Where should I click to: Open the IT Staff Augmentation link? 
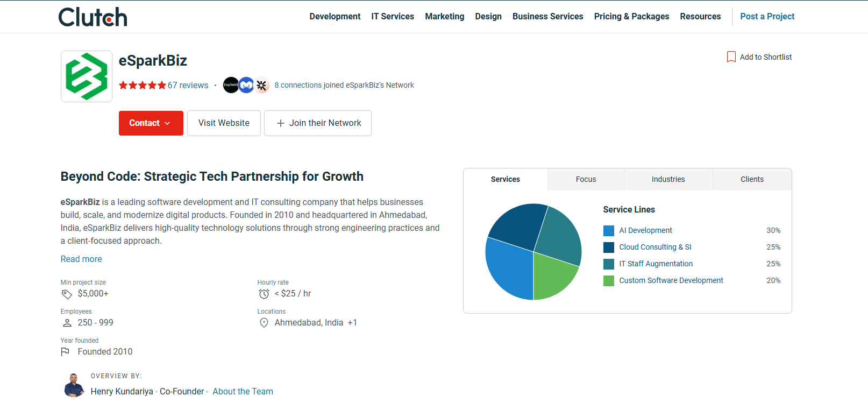[x=656, y=264]
